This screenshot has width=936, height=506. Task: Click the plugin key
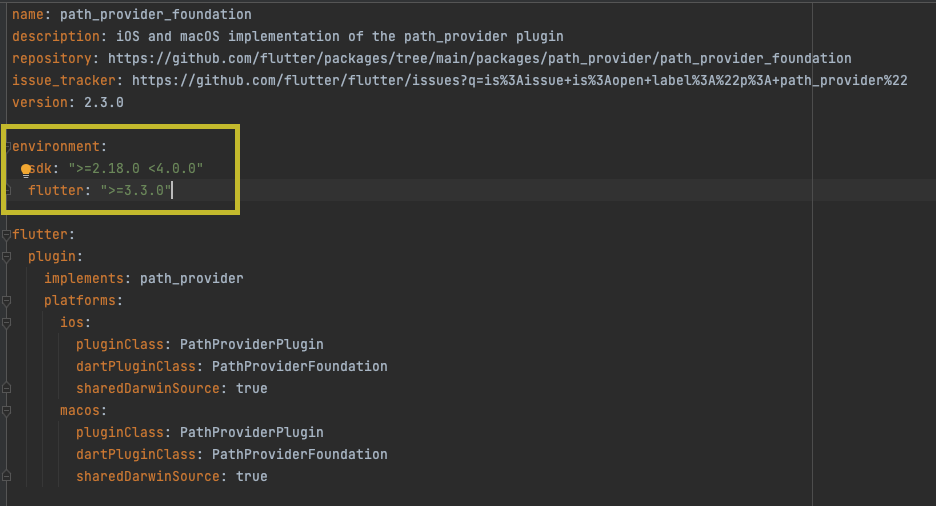point(51,257)
